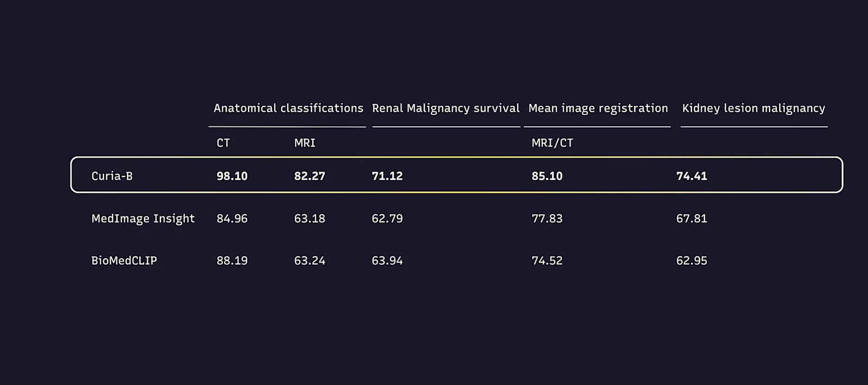Viewport: 868px width, 385px height.
Task: Select MedImage Insight registration value 77.83
Action: (547, 219)
